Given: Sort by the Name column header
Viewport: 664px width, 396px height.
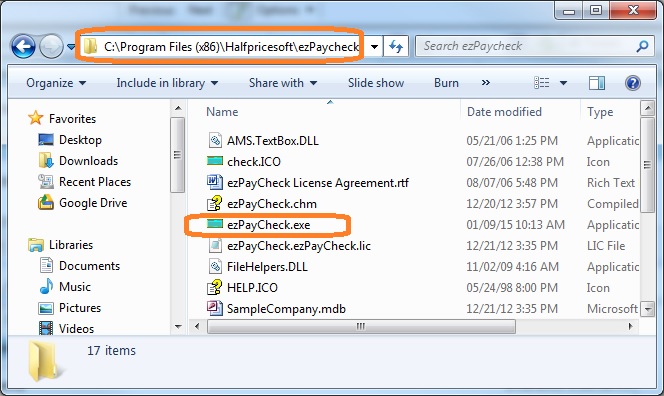Looking at the screenshot, I should tap(222, 112).
